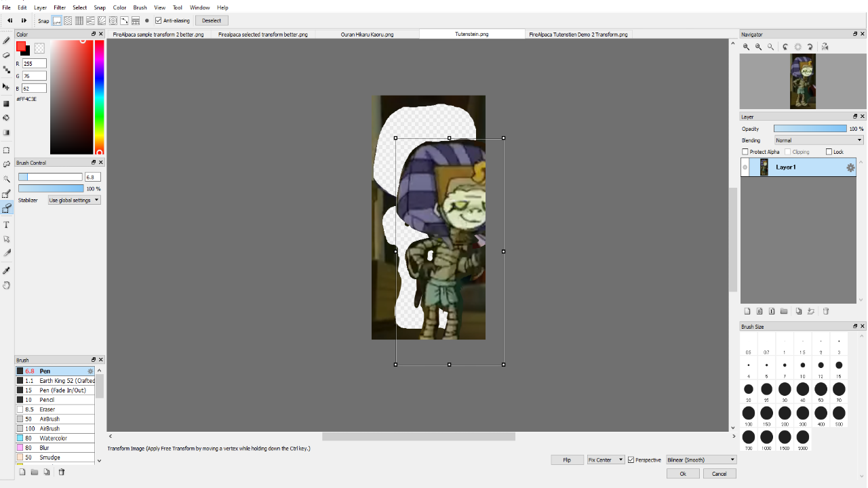The width and height of the screenshot is (868, 488).
Task: Pick the Eyedropper tool
Action: 7,270
